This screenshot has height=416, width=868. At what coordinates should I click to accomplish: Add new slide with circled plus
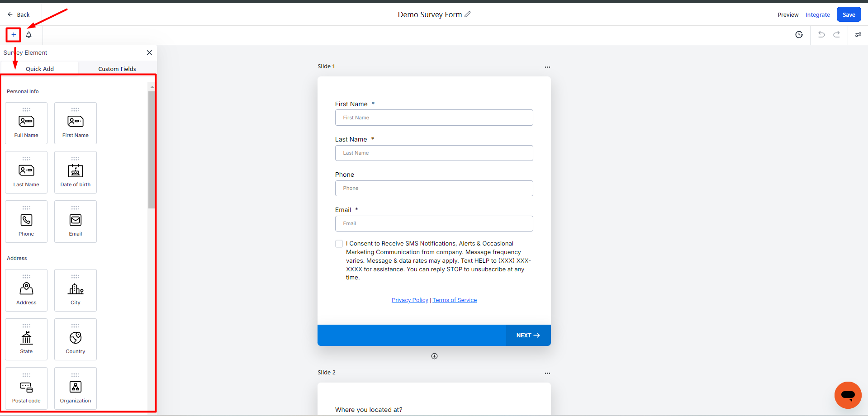(x=434, y=356)
